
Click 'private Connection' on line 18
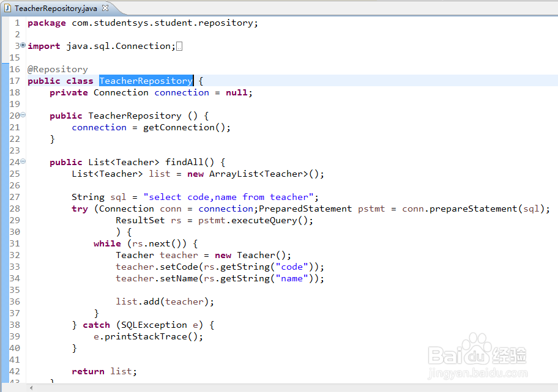[x=99, y=93]
